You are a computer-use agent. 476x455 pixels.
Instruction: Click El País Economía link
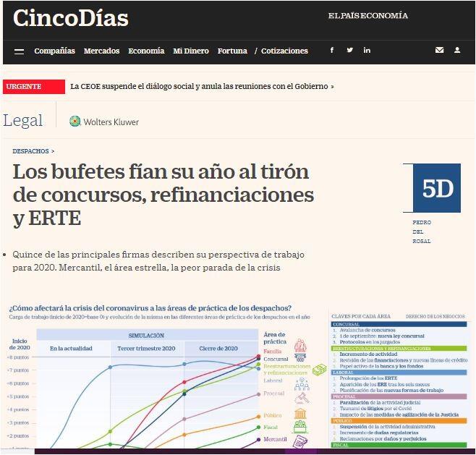pyautogui.click(x=367, y=16)
